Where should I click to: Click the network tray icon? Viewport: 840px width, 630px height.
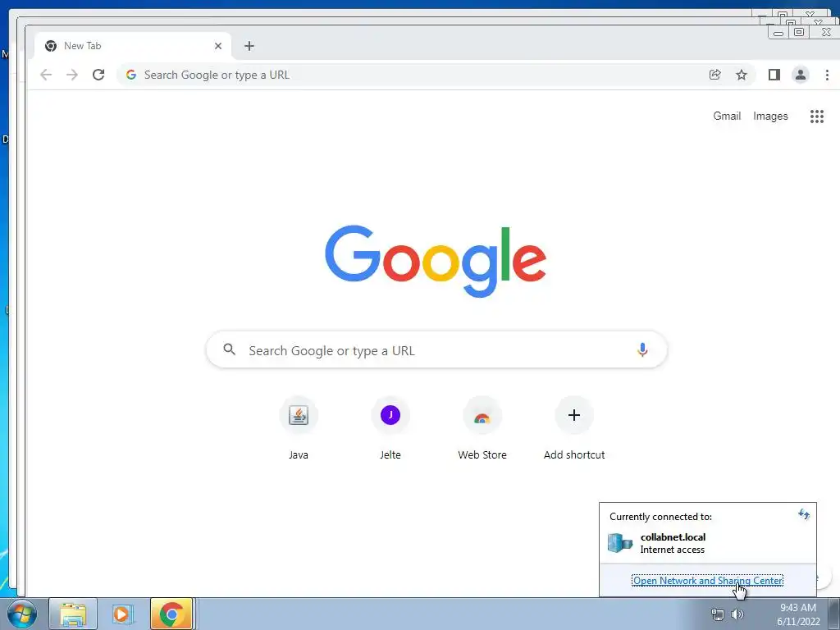(x=717, y=614)
